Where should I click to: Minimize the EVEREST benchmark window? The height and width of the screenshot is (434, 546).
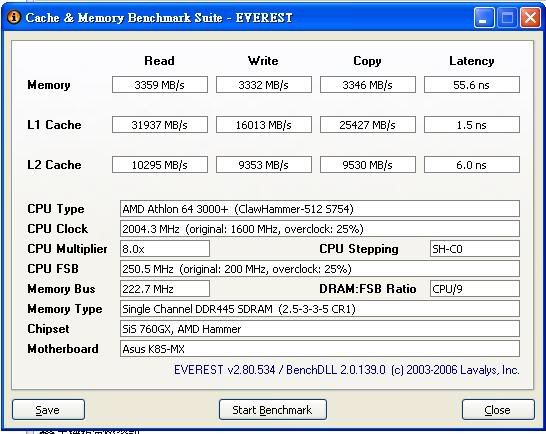(484, 18)
